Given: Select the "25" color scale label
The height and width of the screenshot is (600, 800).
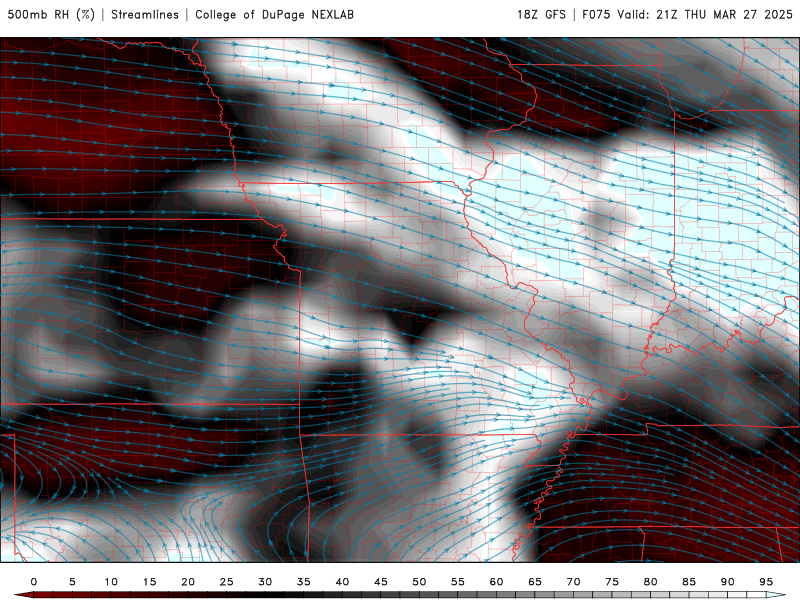Looking at the screenshot, I should [x=227, y=582].
